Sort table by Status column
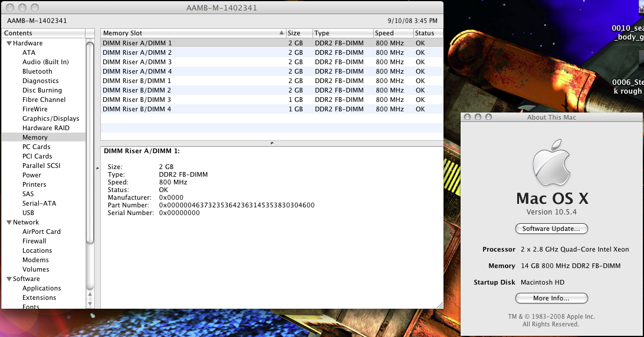 (428, 33)
